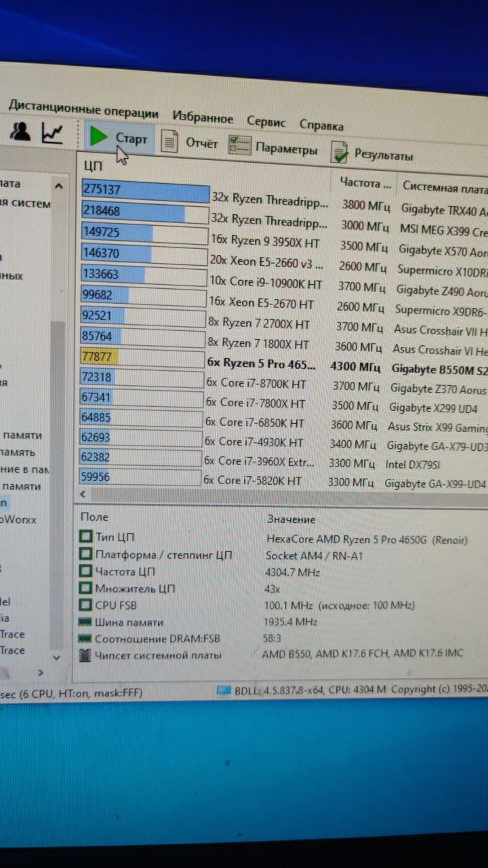Select AMD B550 chipset value text
488x868 pixels.
pyautogui.click(x=363, y=654)
